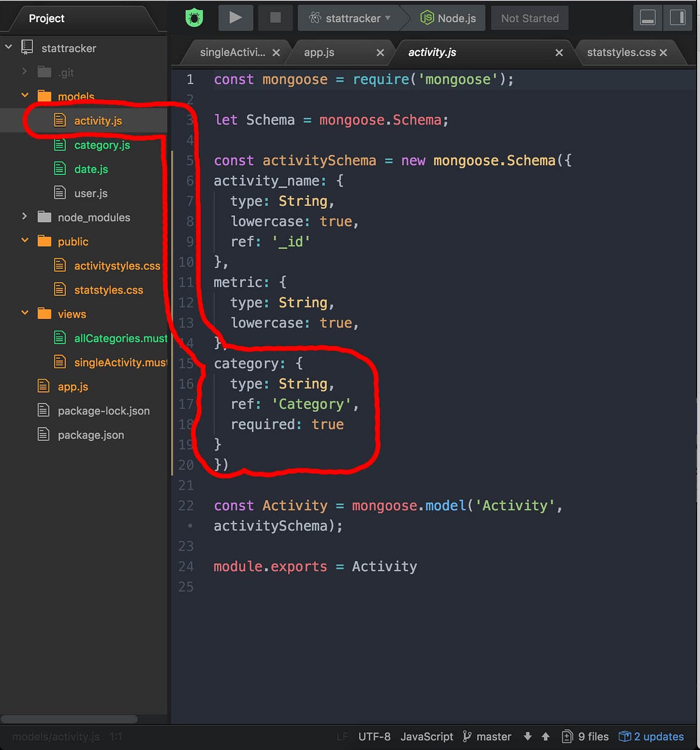700x750 pixels.
Task: Toggle the right dock layout button
Action: 677,17
